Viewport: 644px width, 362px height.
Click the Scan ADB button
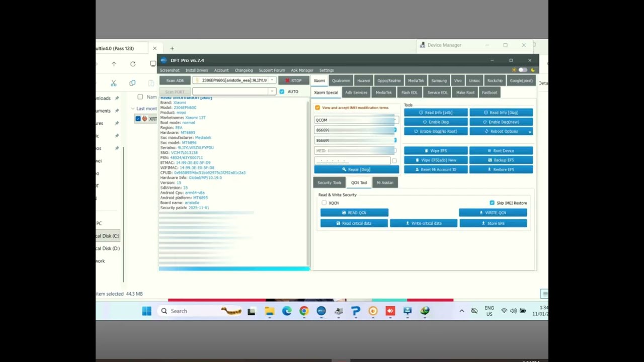pos(175,80)
